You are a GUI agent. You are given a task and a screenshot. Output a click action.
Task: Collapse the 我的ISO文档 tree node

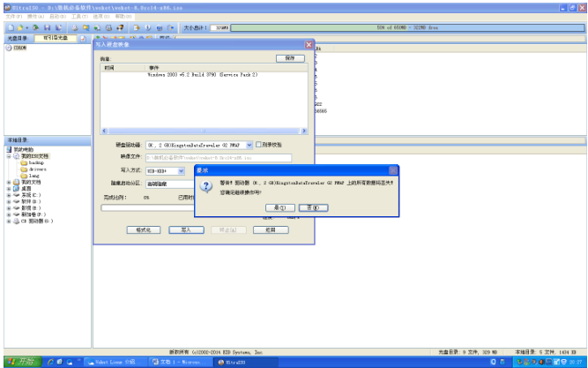9,156
